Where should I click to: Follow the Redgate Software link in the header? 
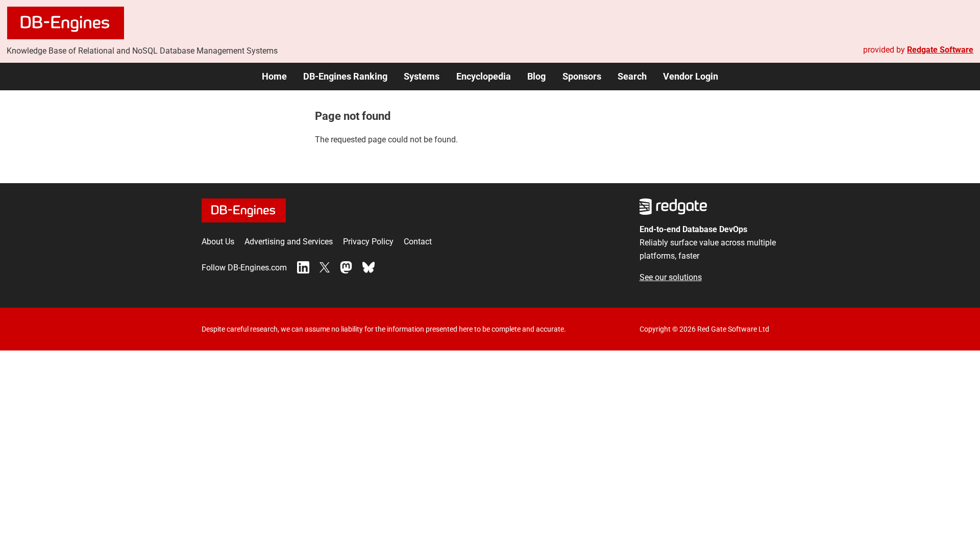pyautogui.click(x=940, y=49)
